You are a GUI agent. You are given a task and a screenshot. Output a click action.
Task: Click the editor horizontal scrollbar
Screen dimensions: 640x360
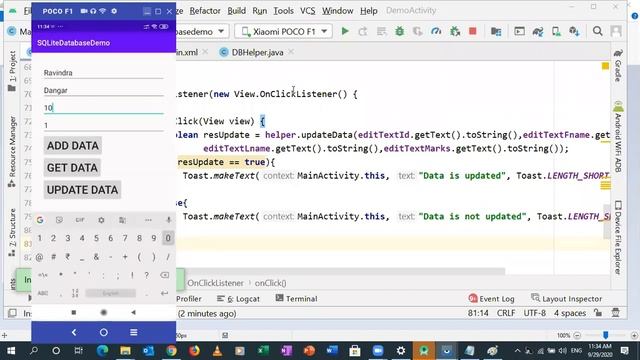click(x=341, y=271)
